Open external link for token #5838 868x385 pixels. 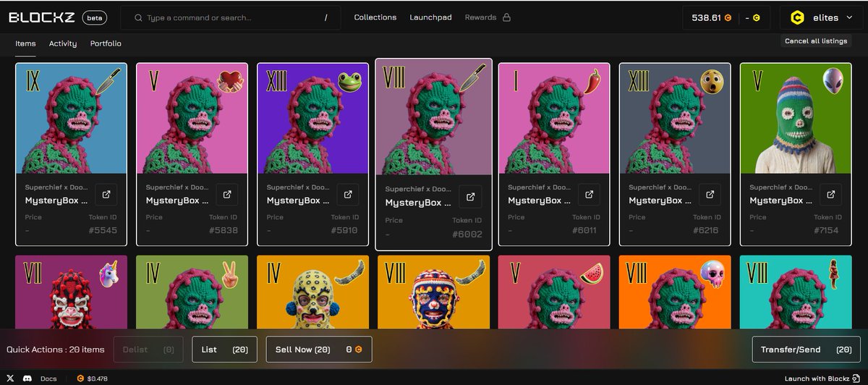coord(226,194)
